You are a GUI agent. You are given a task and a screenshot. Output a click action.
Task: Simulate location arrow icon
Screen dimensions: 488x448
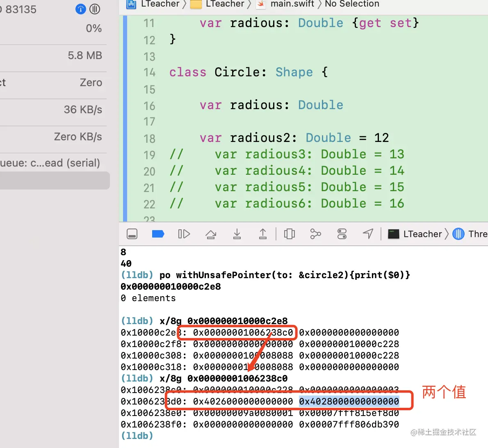pyautogui.click(x=368, y=233)
